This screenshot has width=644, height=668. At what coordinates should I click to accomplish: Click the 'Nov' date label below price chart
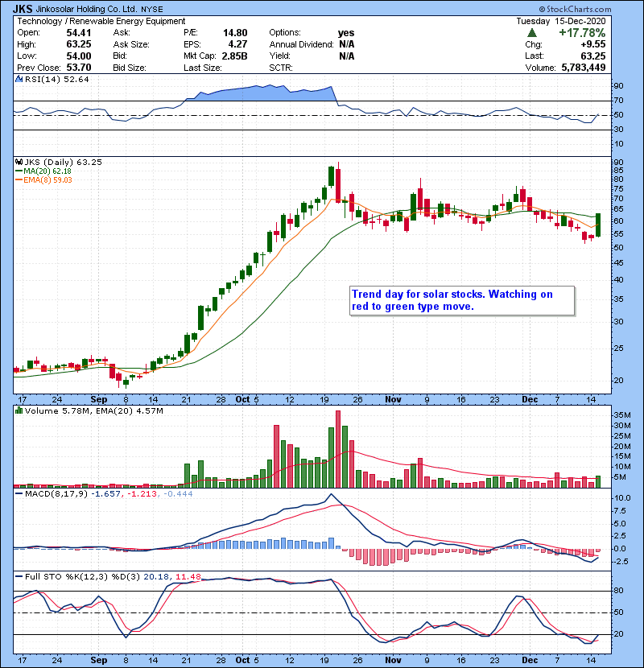393,398
